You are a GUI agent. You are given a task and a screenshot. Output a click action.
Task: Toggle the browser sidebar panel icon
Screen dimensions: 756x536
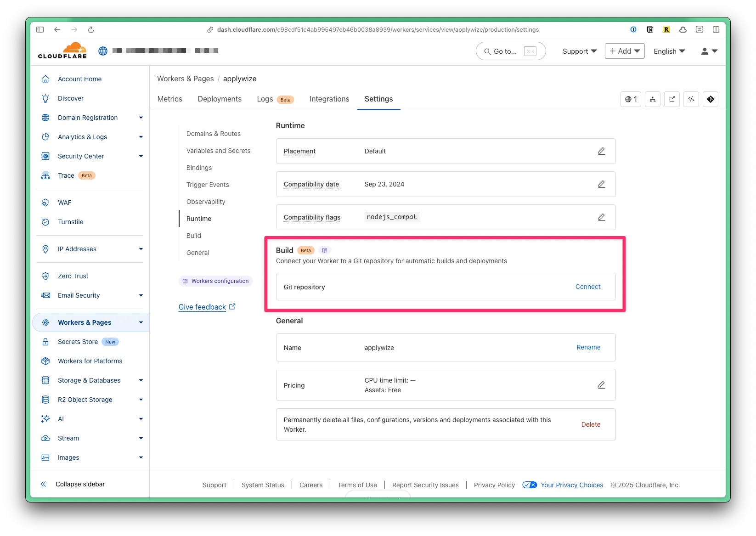pyautogui.click(x=40, y=29)
